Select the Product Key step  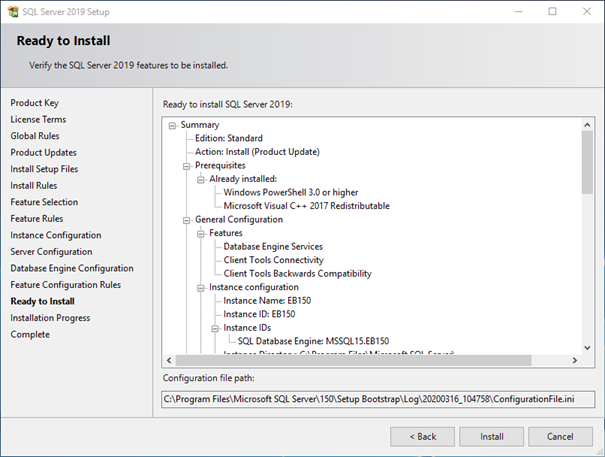[x=34, y=103]
